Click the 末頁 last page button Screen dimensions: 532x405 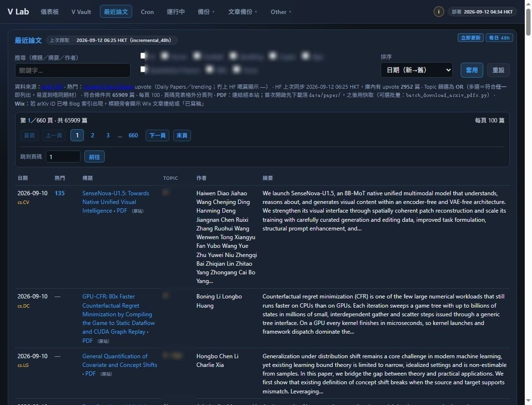[x=182, y=135]
